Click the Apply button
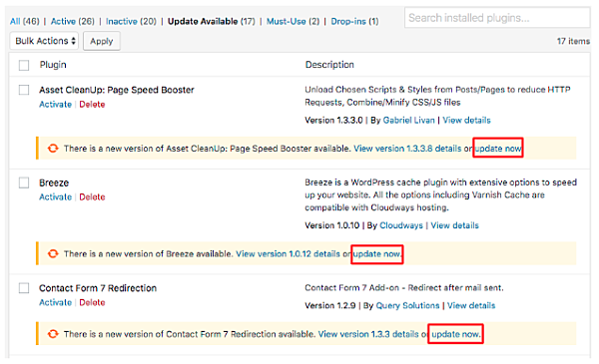 [102, 41]
